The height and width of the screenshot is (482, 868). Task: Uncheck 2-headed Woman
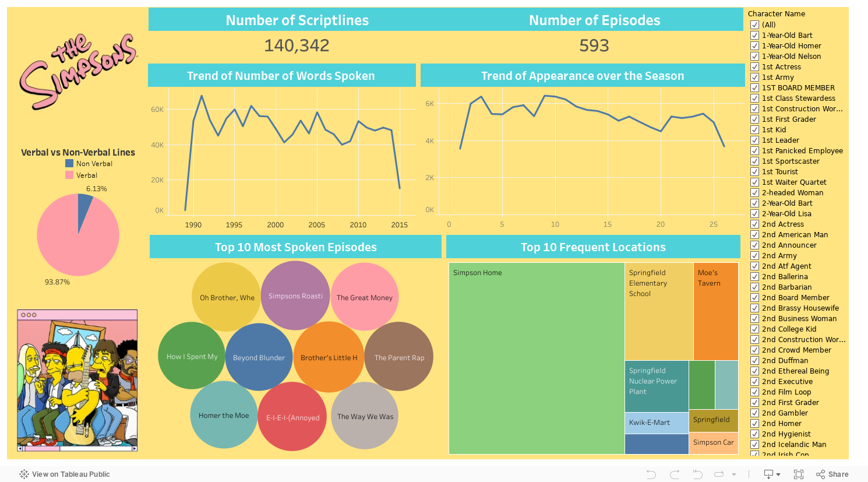coord(754,193)
